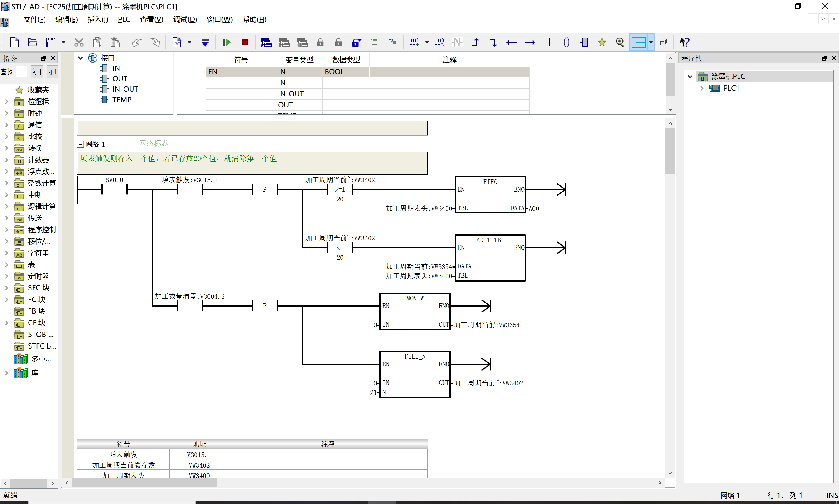839x504 pixels.
Task: Open the 调试(D) menu
Action: click(x=185, y=19)
